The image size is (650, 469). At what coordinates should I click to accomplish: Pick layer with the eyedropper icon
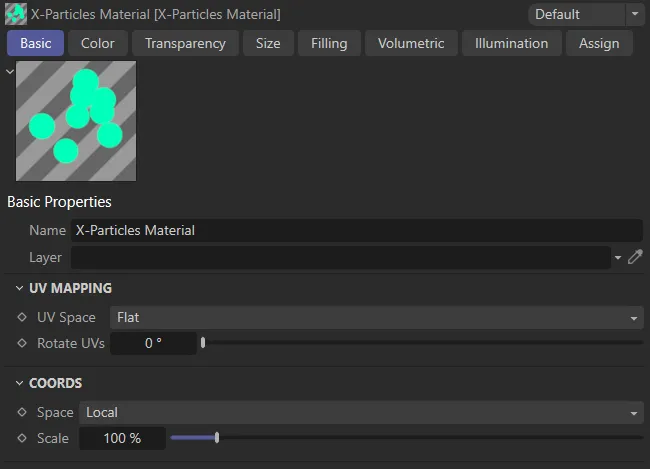click(635, 257)
